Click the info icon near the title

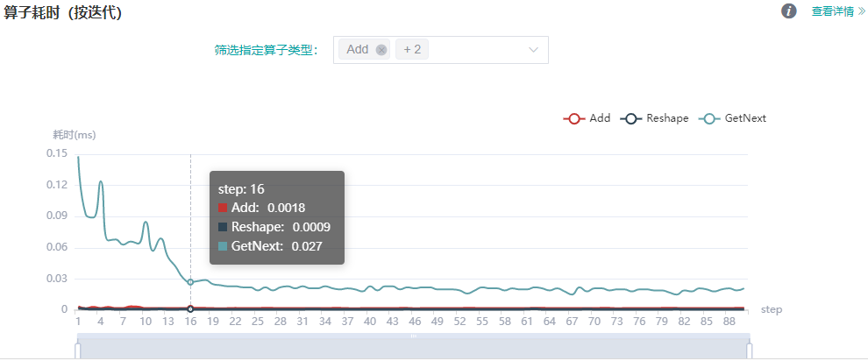[789, 11]
